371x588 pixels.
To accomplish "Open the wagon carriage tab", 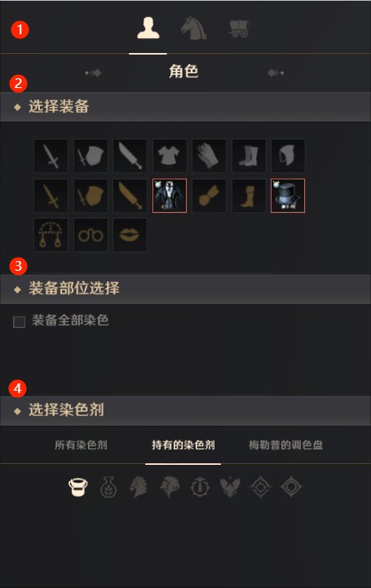I will coord(240,28).
